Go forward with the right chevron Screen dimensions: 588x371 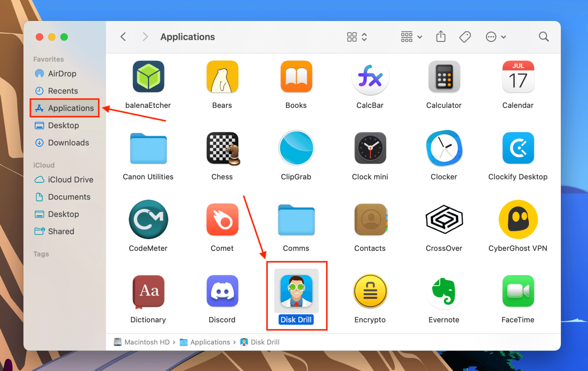[x=145, y=37]
